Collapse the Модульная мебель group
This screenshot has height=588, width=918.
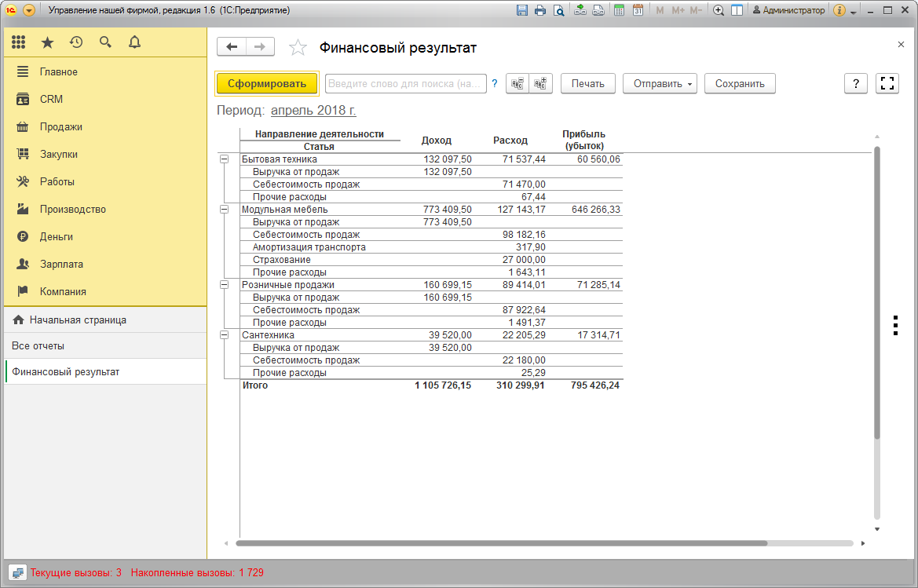pyautogui.click(x=224, y=210)
